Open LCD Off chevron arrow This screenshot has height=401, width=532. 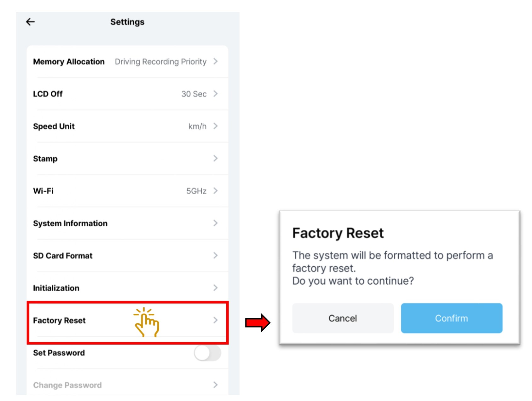click(216, 94)
